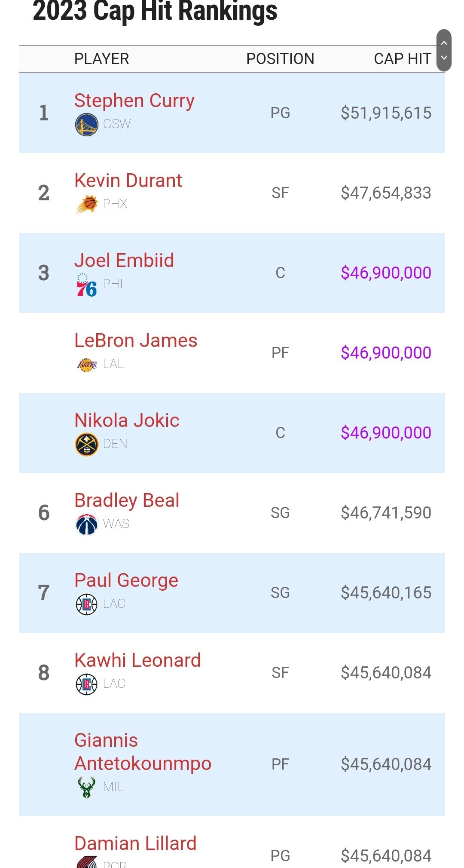Open the Damian Lillard link
The height and width of the screenshot is (868, 464).
click(x=135, y=843)
